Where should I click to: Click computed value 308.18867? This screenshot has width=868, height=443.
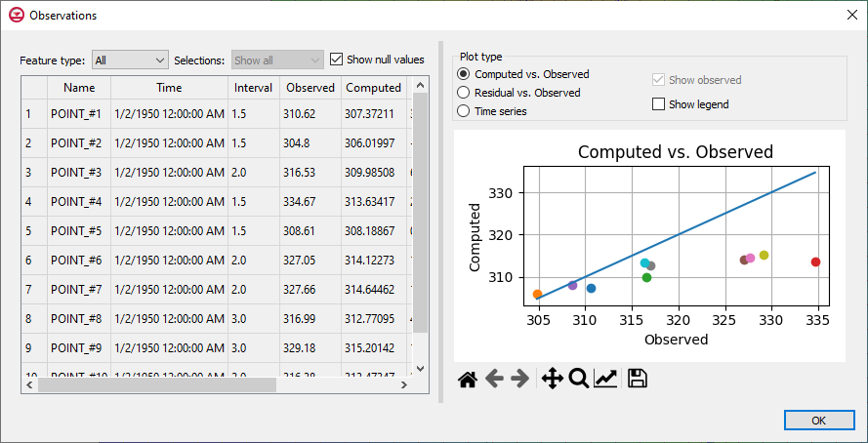(374, 231)
